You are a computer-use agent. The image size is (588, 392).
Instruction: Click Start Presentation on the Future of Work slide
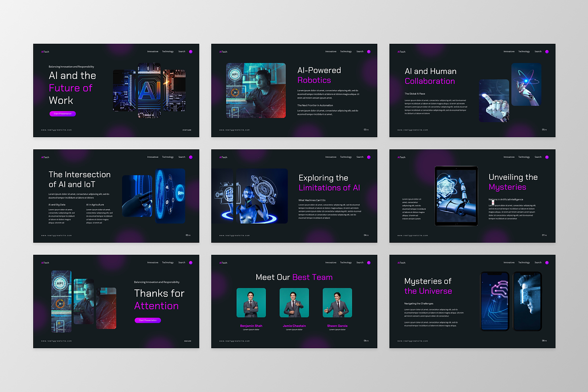point(63,114)
